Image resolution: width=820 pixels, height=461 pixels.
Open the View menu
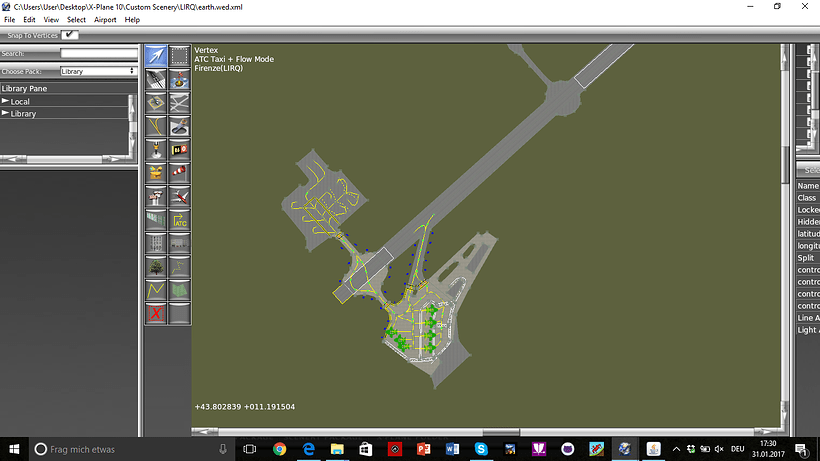pyautogui.click(x=51, y=20)
